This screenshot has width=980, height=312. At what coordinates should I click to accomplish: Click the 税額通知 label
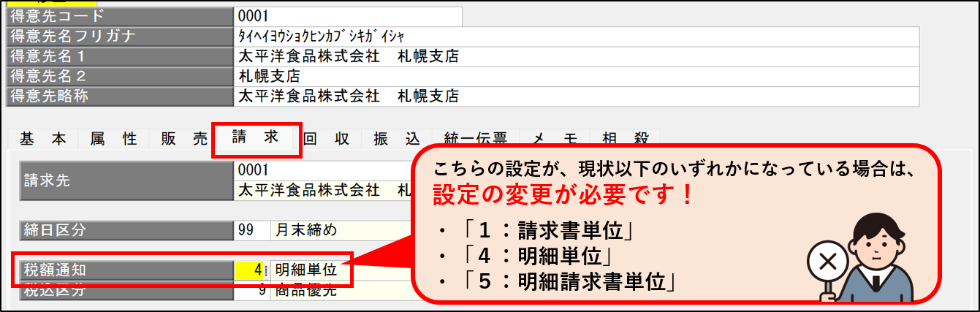(x=126, y=270)
